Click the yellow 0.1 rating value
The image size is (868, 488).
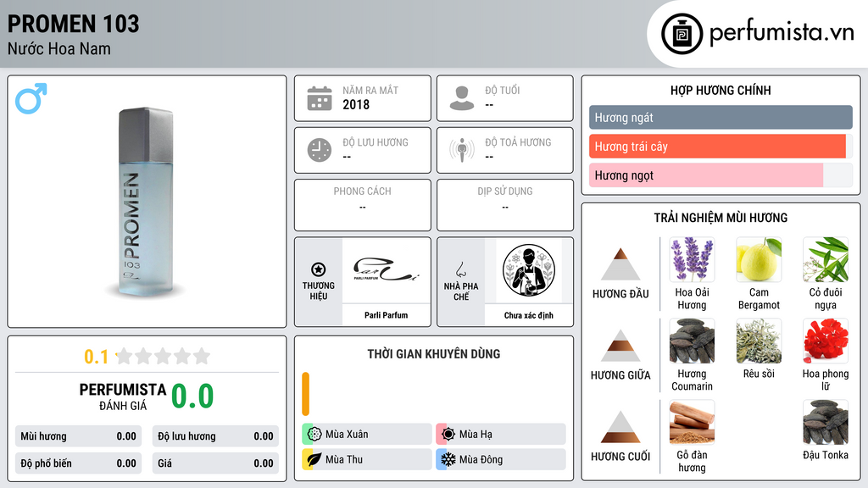[x=97, y=357]
